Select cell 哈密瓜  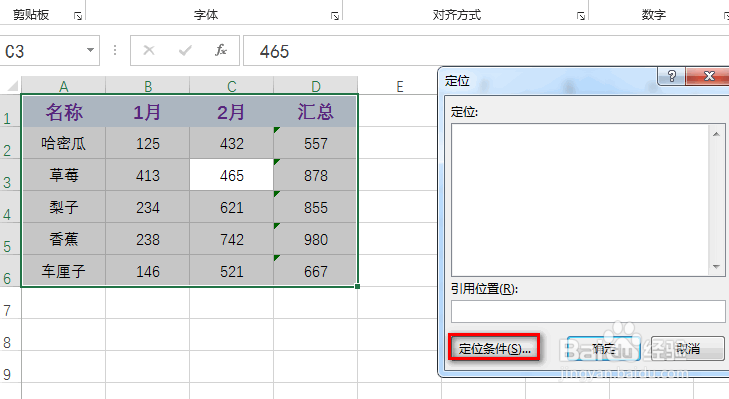coord(64,143)
